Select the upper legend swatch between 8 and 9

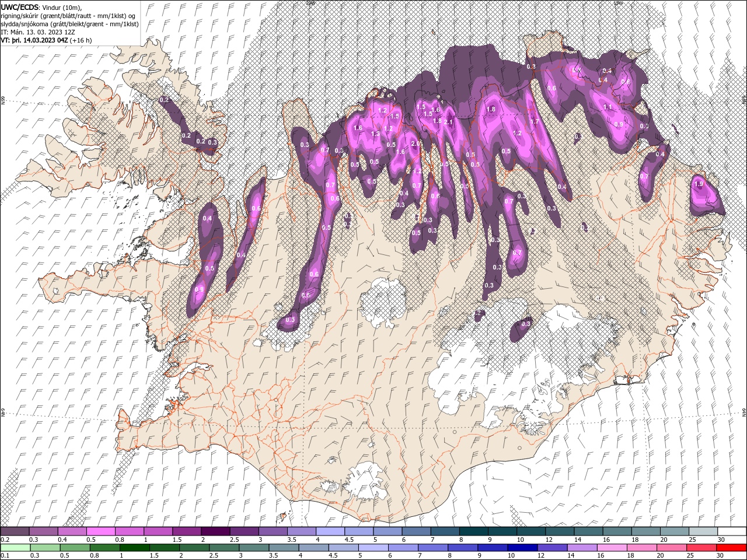pyautogui.click(x=473, y=531)
